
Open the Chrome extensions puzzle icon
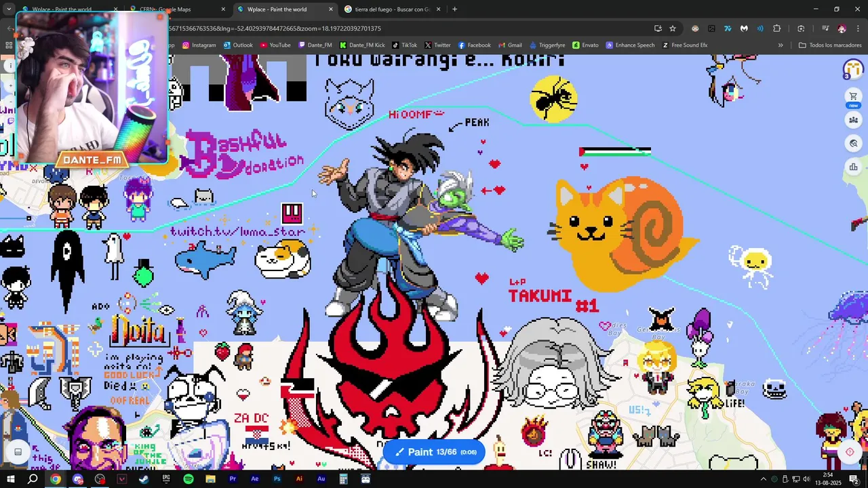(776, 28)
